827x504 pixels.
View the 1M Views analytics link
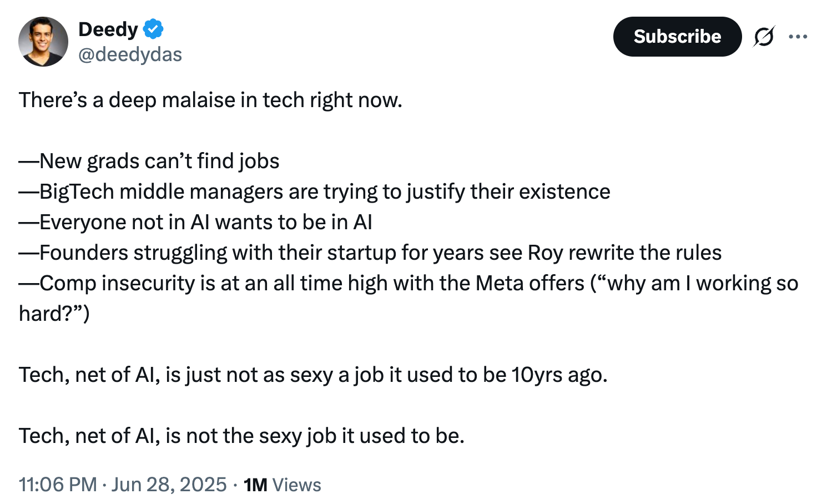pyautogui.click(x=282, y=485)
